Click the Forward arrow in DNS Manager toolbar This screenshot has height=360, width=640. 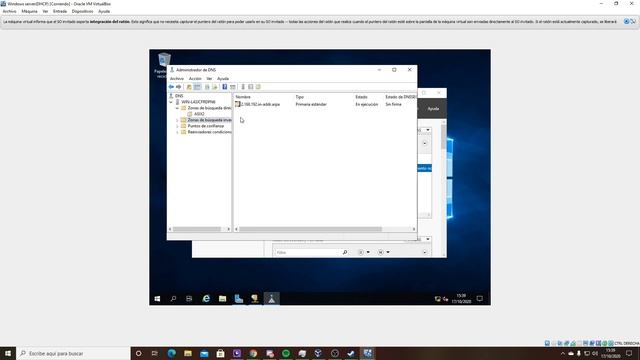(178, 87)
